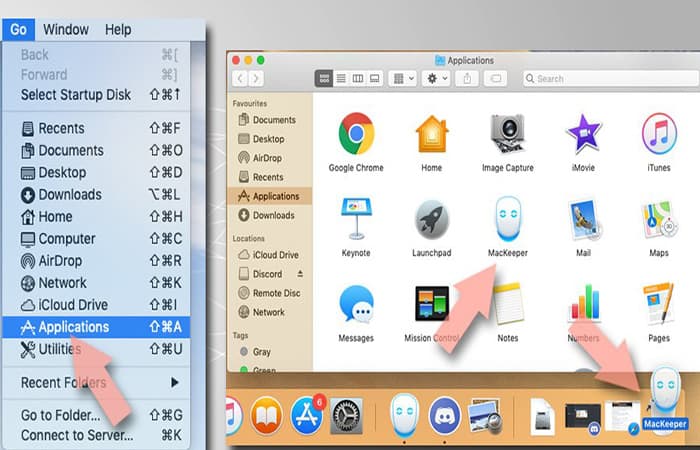Eject the Discord volume in sidebar
Viewport: 700px width, 450px height.
click(x=300, y=274)
